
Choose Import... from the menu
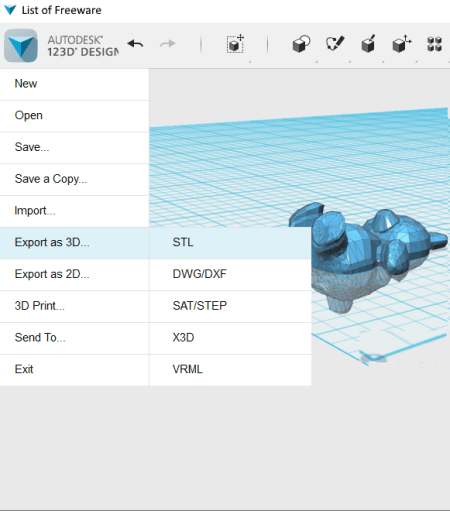74,211
